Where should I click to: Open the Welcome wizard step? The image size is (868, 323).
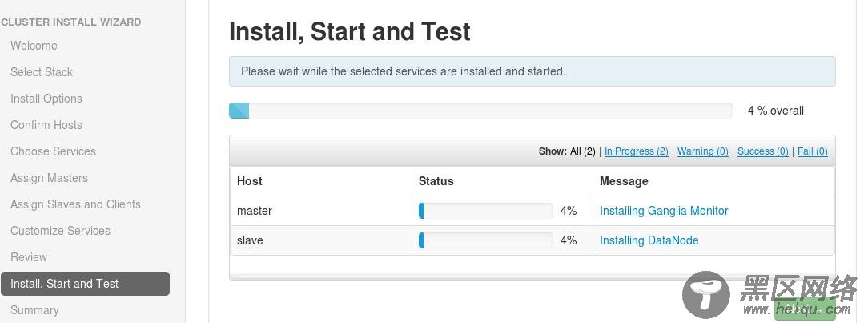click(34, 46)
